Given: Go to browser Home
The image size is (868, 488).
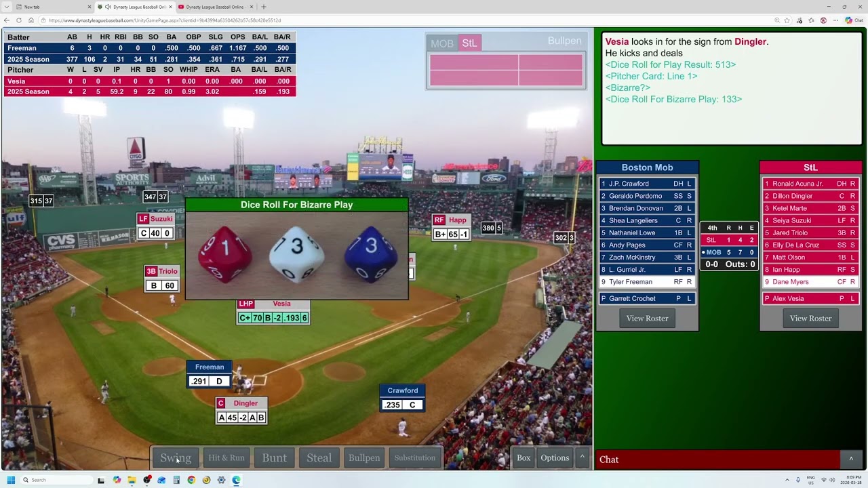Looking at the screenshot, I should coord(31,20).
